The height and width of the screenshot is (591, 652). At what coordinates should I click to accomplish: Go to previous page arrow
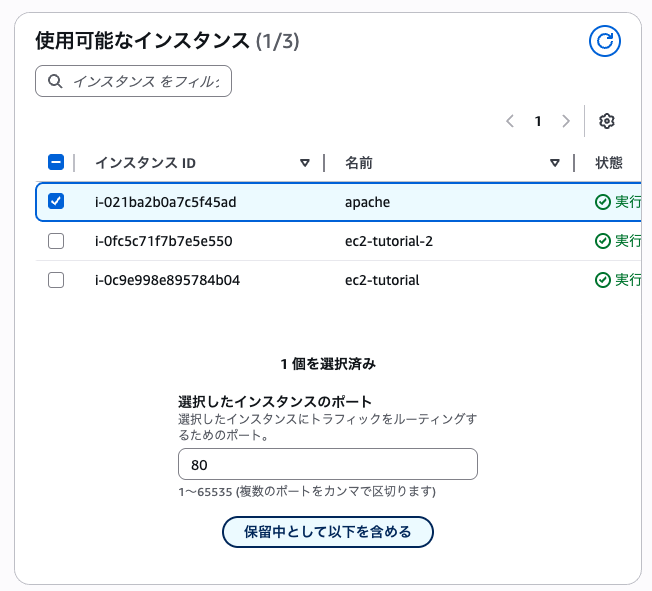click(510, 121)
